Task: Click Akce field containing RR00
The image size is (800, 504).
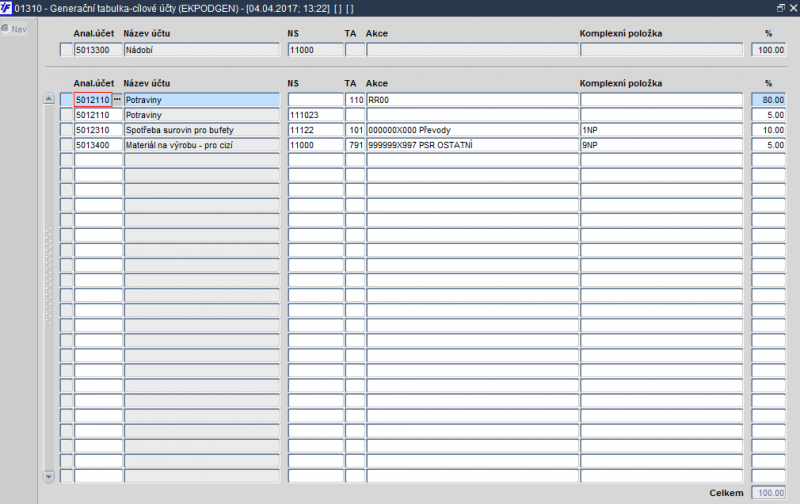Action: coord(472,100)
